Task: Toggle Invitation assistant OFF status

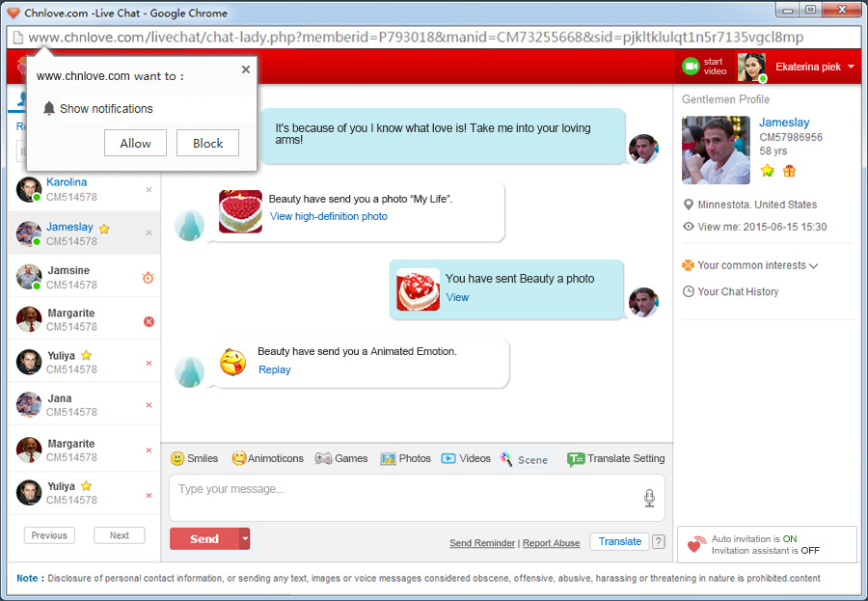Action: 810,551
